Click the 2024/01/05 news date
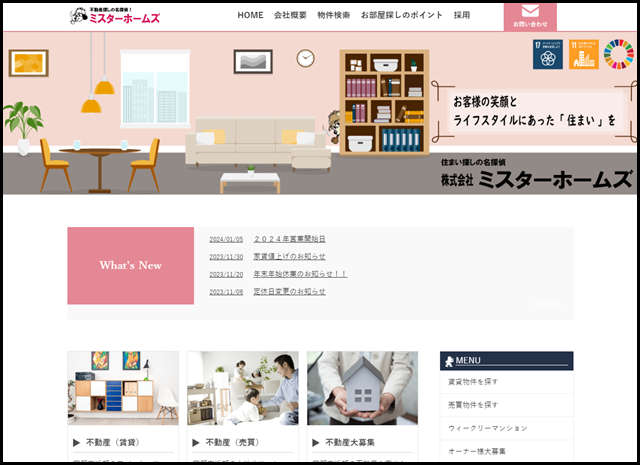Screen dimensions: 640x465 click(x=226, y=239)
